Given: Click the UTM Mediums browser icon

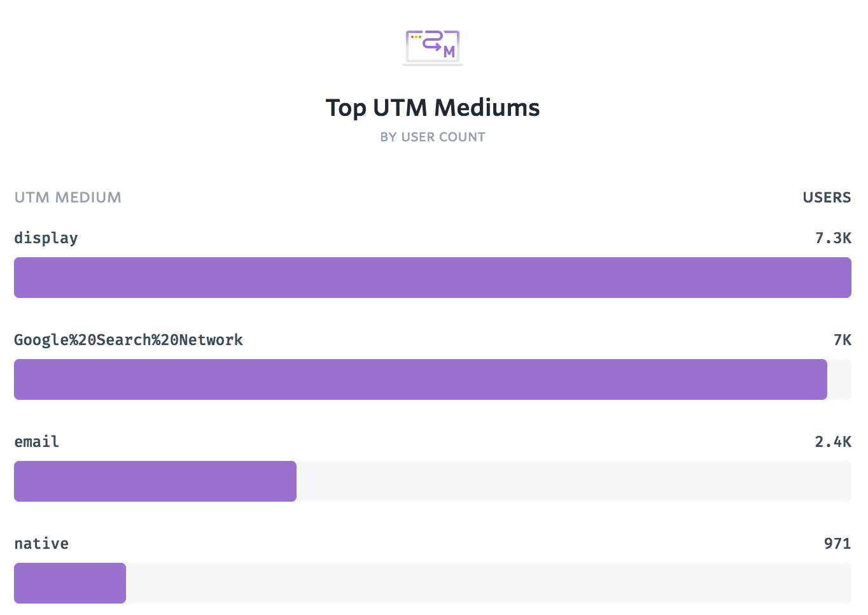Looking at the screenshot, I should coord(433,47).
